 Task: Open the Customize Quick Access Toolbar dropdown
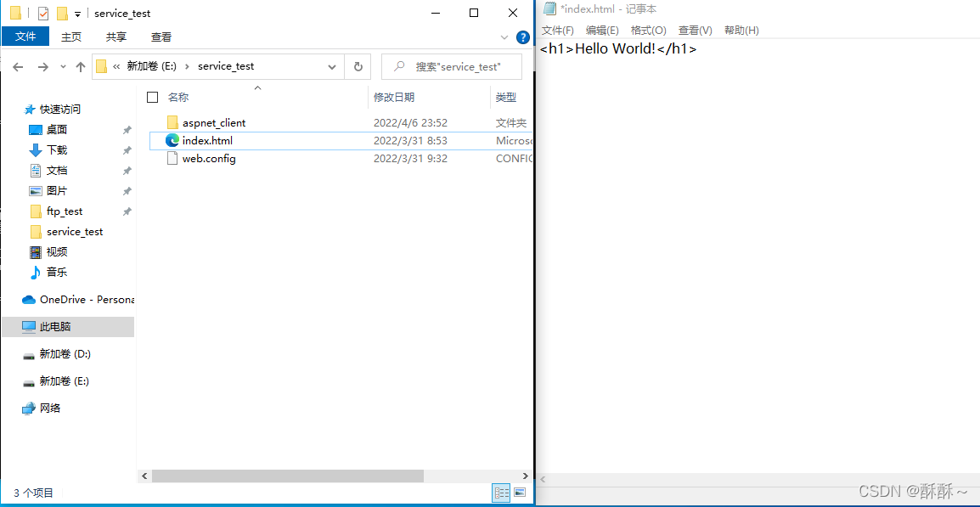pos(77,14)
